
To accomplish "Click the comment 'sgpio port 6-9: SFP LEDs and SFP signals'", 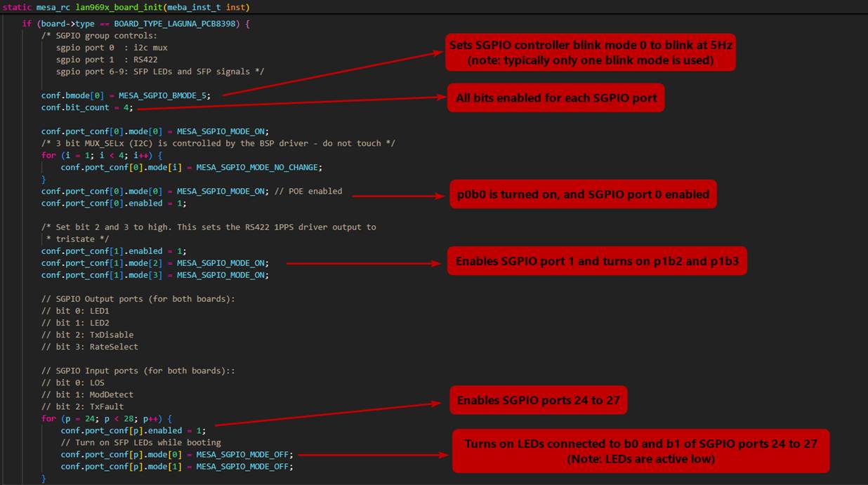I will 159,72.
